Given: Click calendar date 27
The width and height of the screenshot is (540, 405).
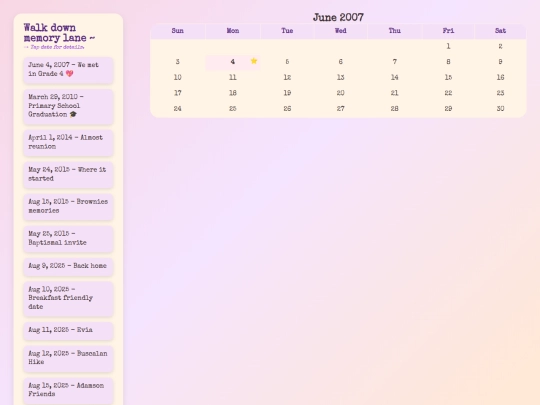Looking at the screenshot, I should coord(341,109).
